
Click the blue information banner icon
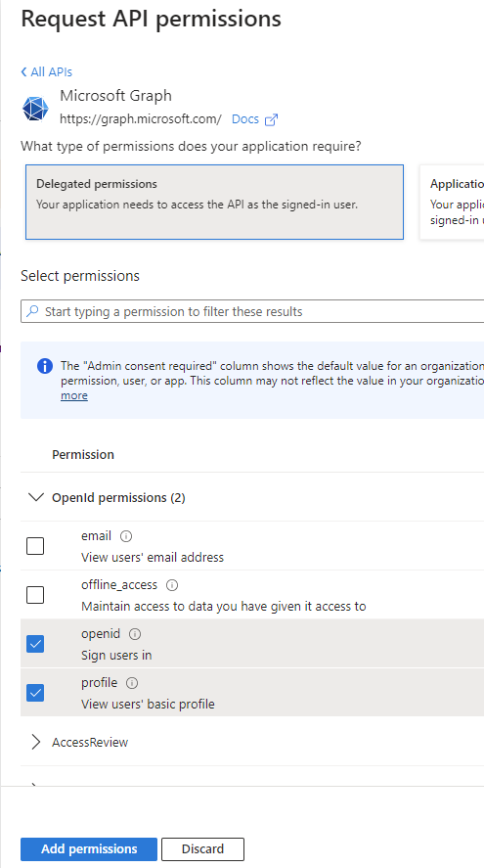click(45, 366)
